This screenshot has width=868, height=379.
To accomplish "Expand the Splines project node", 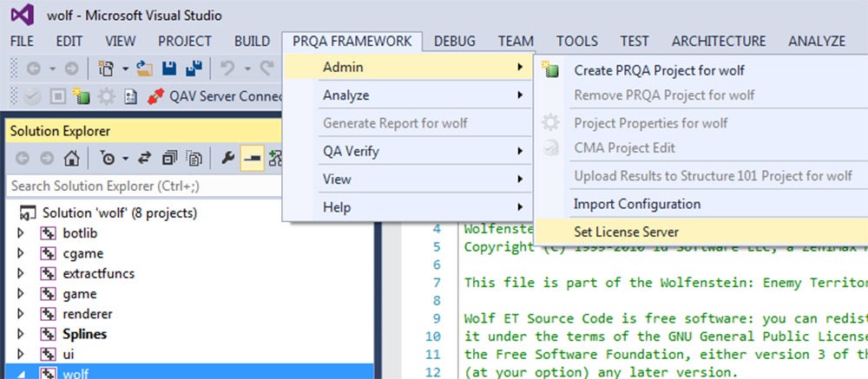I will (21, 334).
